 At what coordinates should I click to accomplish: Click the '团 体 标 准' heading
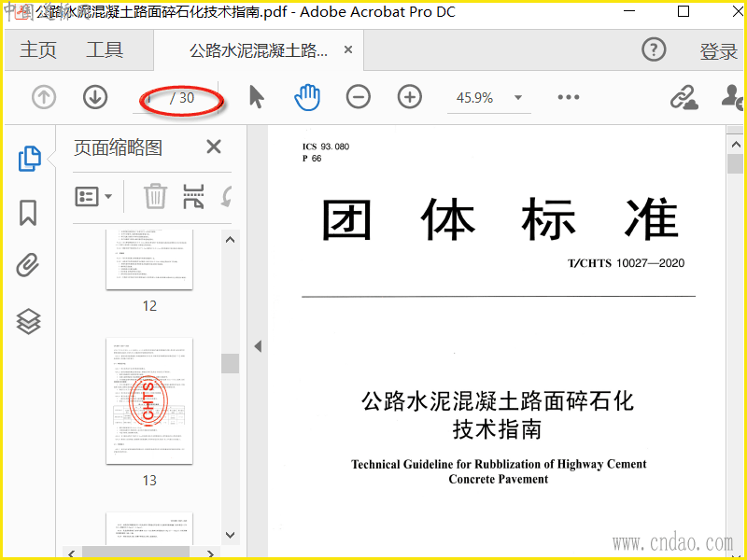[x=500, y=219]
